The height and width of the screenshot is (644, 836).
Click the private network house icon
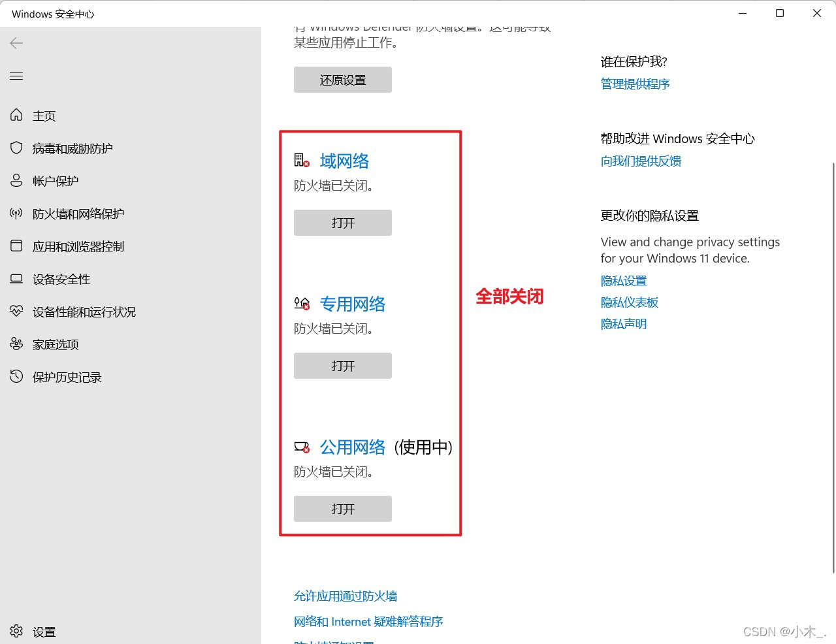click(x=302, y=304)
